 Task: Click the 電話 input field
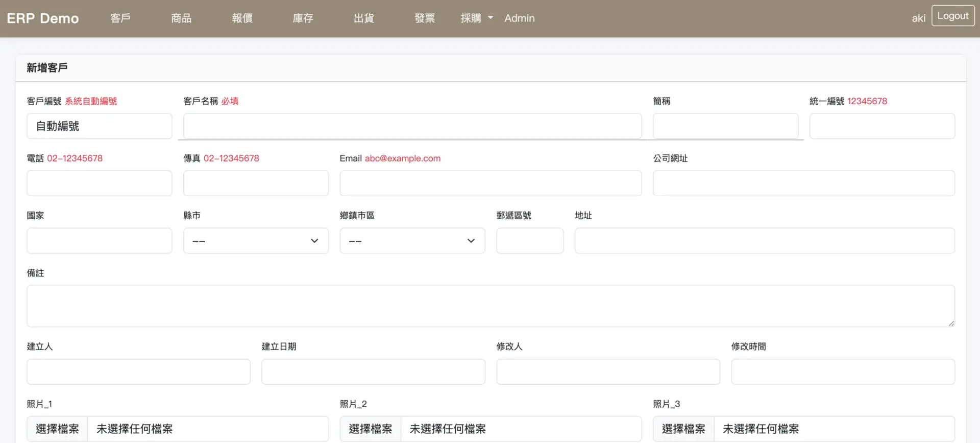(x=100, y=183)
